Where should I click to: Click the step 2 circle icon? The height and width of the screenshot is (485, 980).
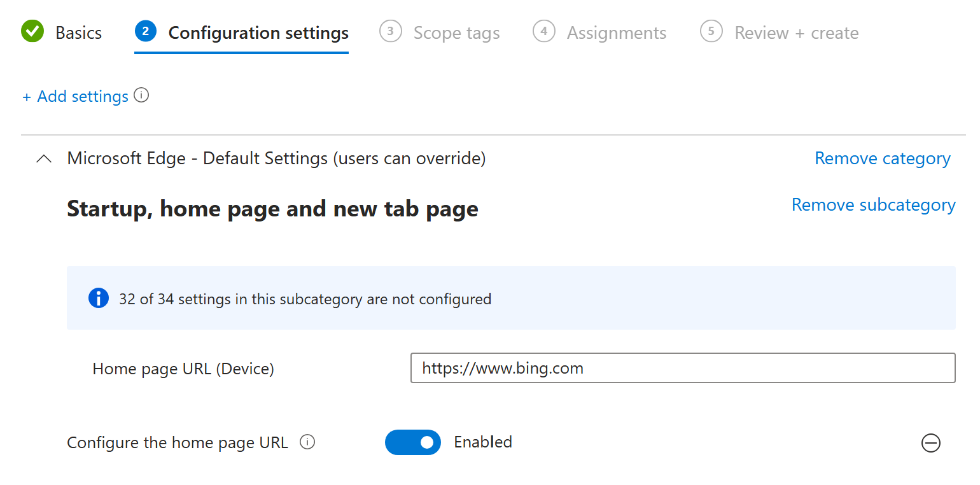tap(146, 32)
